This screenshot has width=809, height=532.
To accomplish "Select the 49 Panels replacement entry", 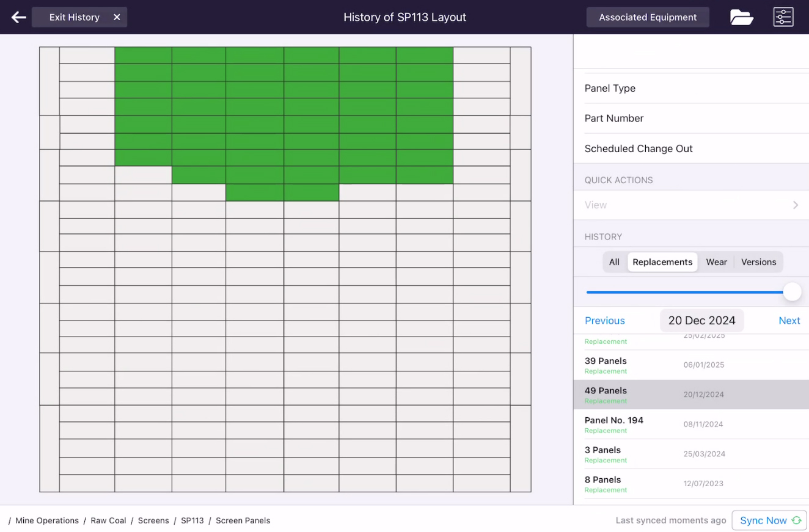I will click(691, 395).
